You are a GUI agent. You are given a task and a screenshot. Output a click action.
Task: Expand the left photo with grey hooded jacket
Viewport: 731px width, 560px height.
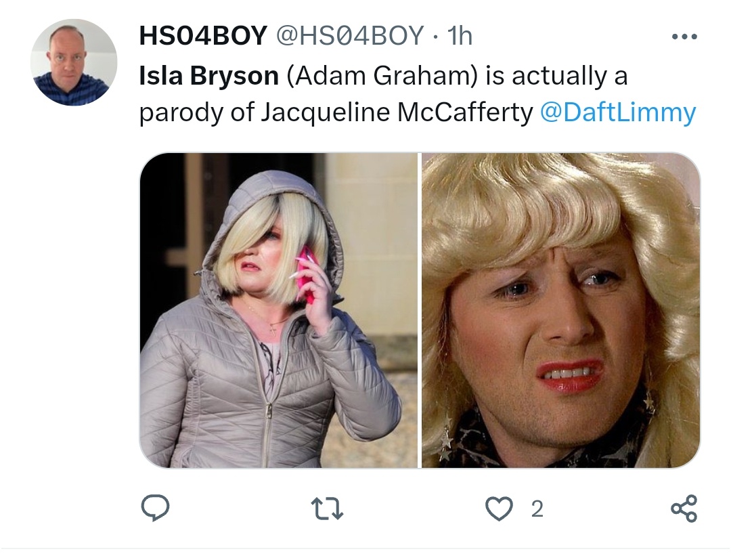tap(279, 310)
